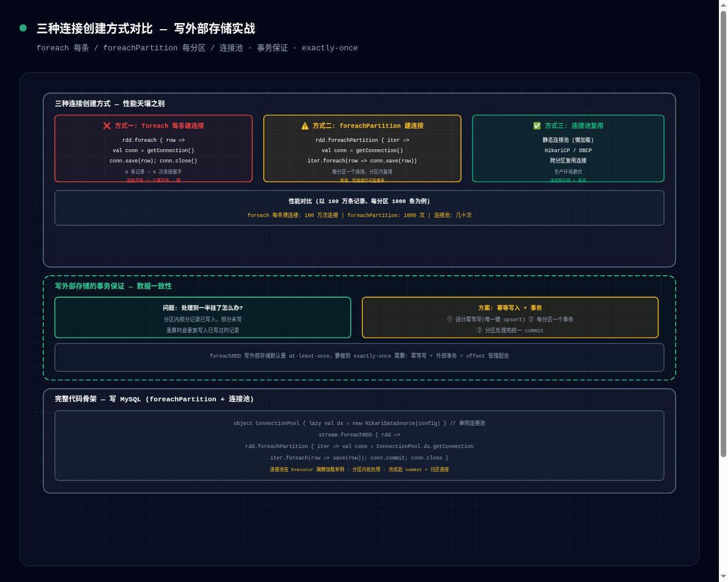Click the note 每分区一个连接, 分区内复用
The image size is (728, 582).
(x=362, y=172)
